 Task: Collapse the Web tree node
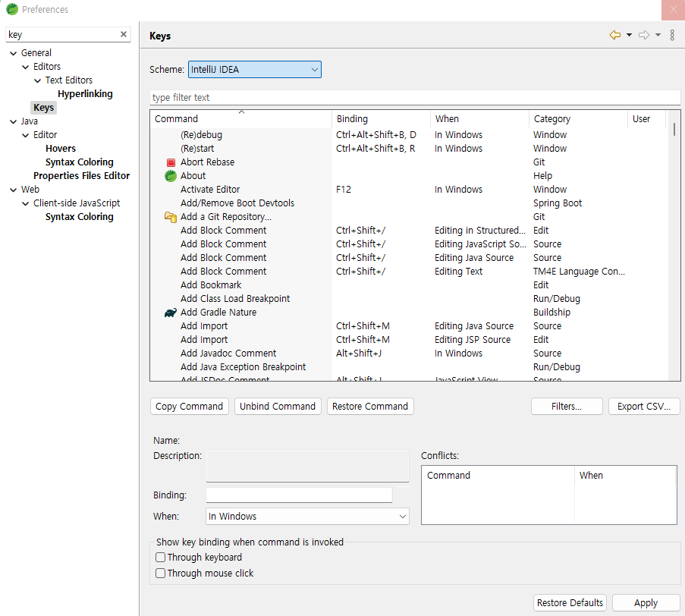(x=14, y=190)
